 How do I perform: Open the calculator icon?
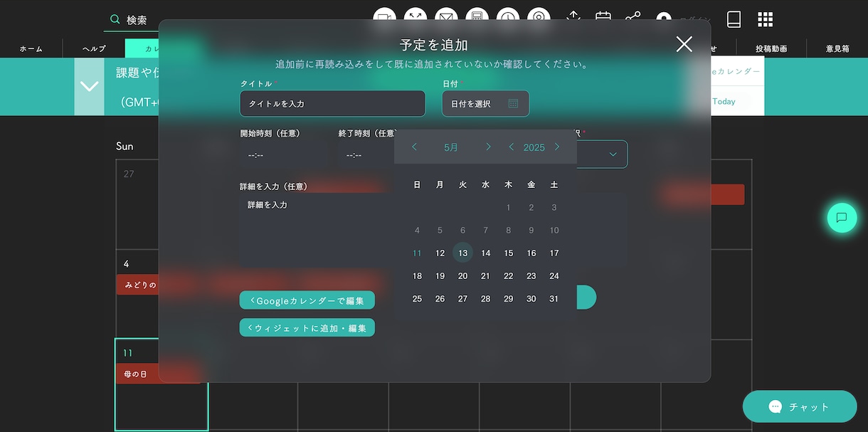point(477,18)
